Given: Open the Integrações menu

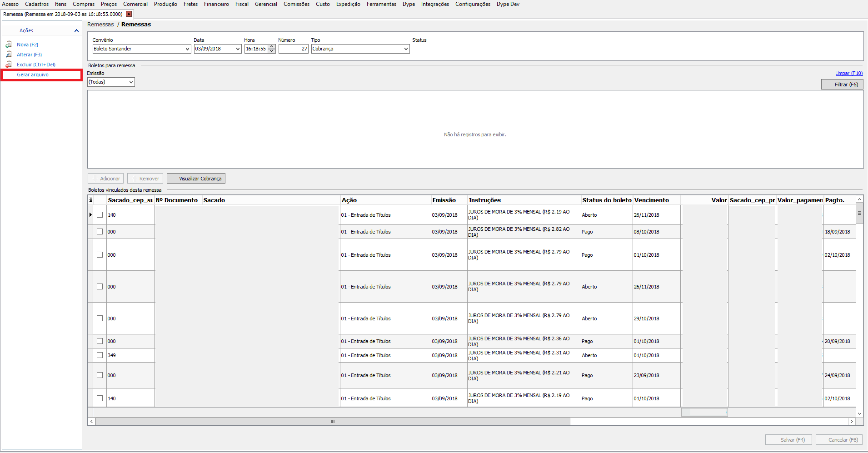Looking at the screenshot, I should tap(435, 4).
